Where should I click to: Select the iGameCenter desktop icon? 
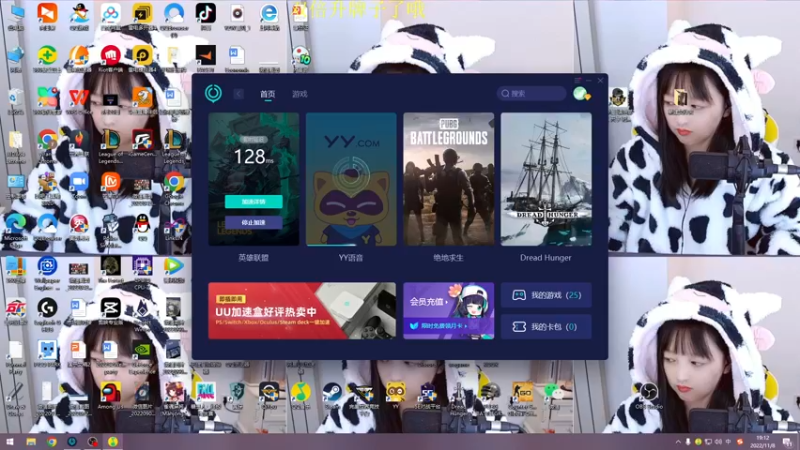(x=142, y=139)
